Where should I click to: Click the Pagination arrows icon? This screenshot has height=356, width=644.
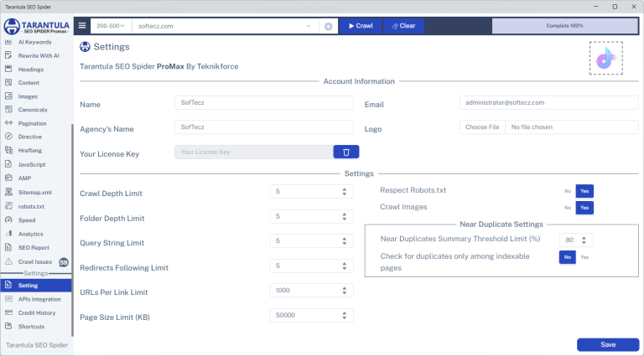pyautogui.click(x=8, y=123)
